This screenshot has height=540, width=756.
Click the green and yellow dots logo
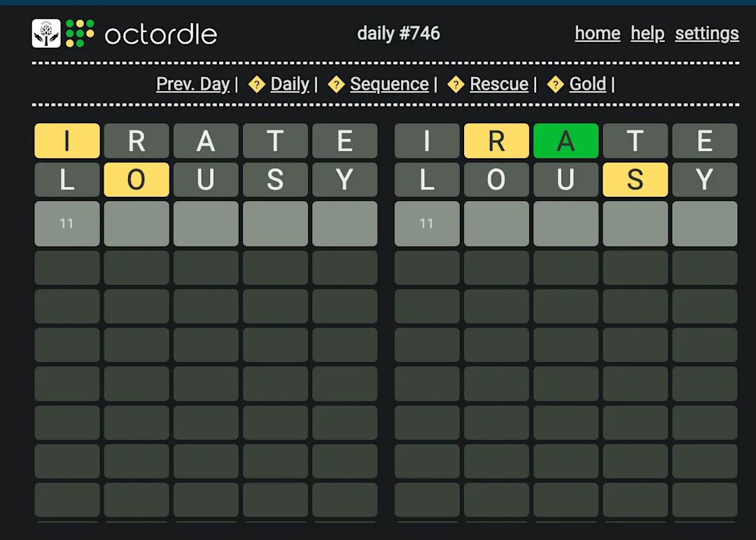[80, 34]
